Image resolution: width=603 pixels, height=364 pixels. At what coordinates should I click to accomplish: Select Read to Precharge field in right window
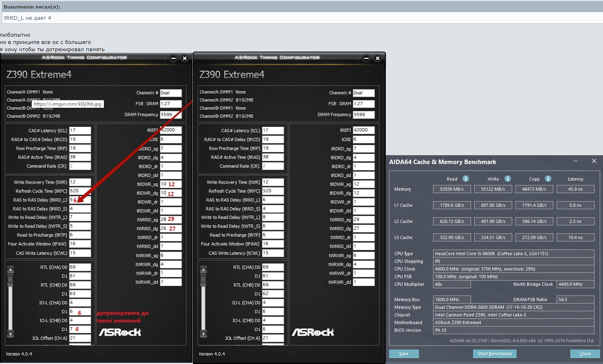click(x=273, y=235)
